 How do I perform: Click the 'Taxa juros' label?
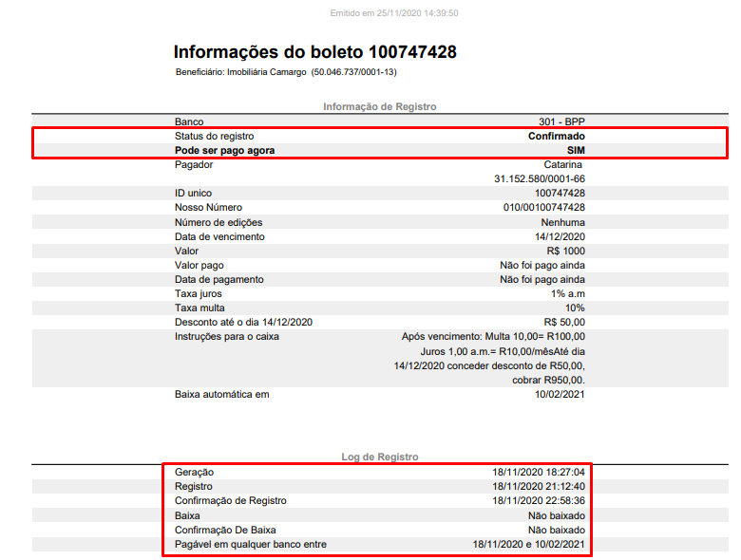pyautogui.click(x=198, y=293)
